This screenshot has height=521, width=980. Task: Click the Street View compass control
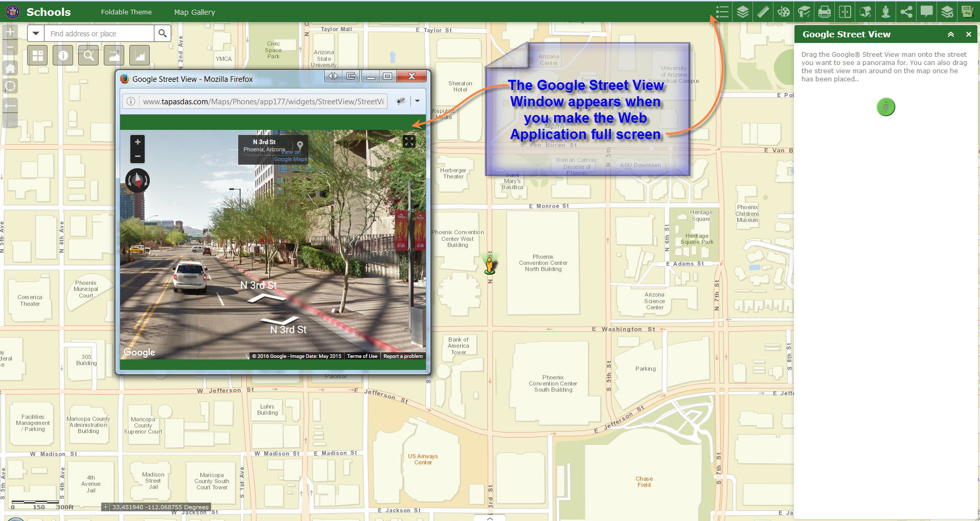(138, 180)
